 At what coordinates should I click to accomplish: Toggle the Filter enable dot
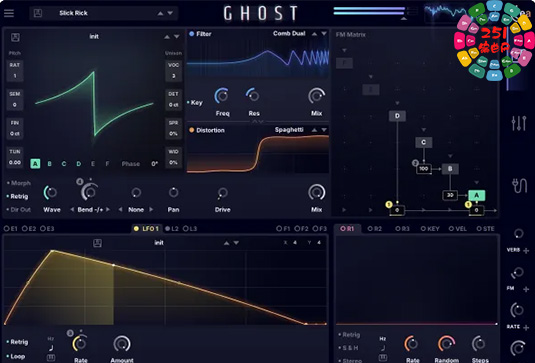click(192, 34)
